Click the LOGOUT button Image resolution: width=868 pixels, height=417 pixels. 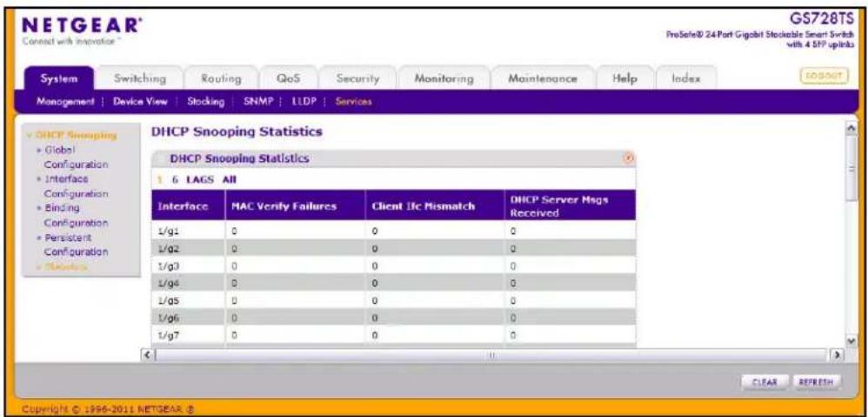825,76
